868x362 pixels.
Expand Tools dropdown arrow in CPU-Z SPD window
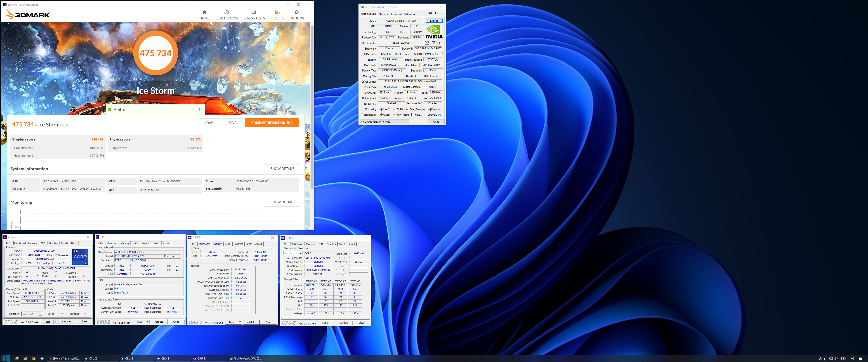coord(333,323)
